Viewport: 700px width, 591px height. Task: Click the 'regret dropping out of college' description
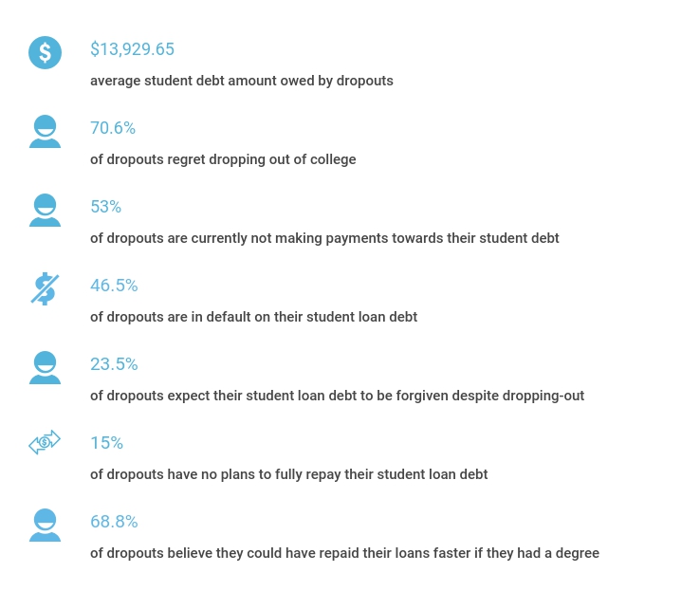223,159
